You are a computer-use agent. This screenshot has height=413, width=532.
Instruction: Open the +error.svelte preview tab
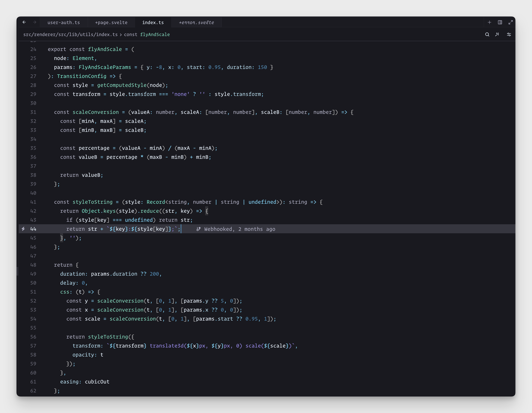(x=196, y=22)
